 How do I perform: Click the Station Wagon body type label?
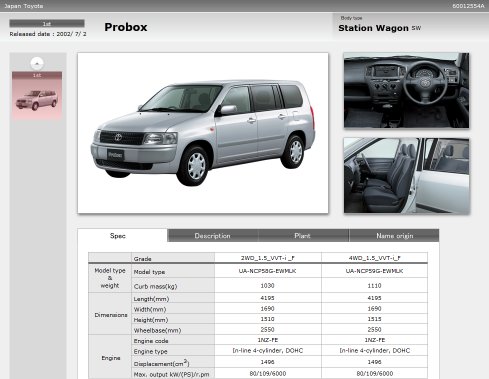[x=373, y=28]
